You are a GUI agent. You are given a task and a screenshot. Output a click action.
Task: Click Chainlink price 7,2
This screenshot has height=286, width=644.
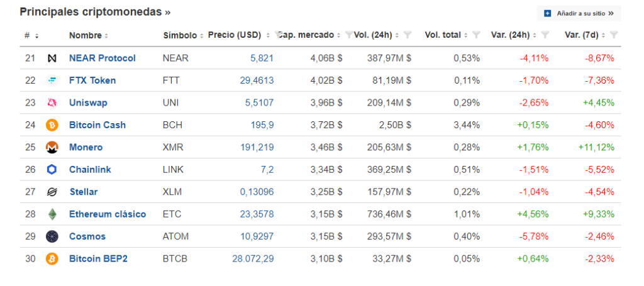[267, 170]
